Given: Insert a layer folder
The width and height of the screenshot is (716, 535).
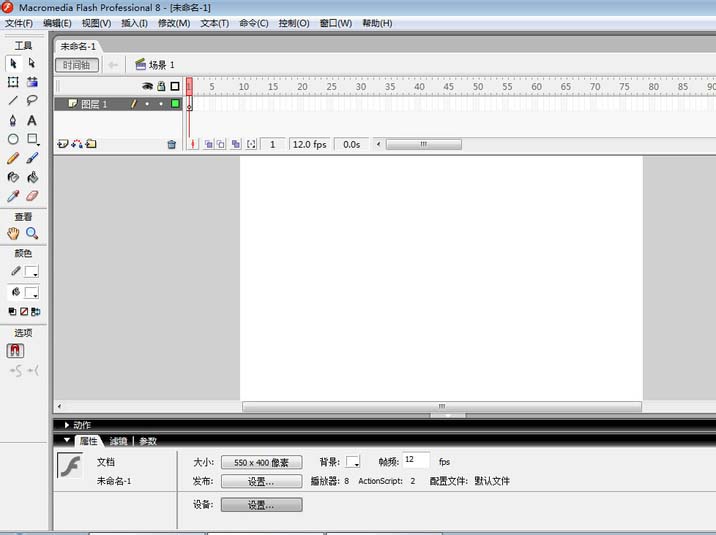Looking at the screenshot, I should (x=91, y=144).
